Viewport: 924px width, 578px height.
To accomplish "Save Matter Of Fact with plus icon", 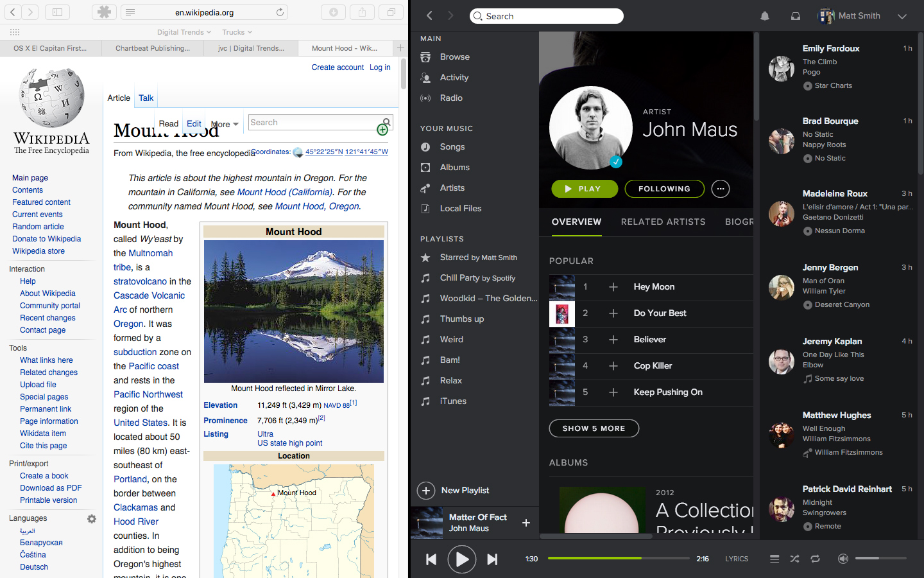I will [x=526, y=523].
